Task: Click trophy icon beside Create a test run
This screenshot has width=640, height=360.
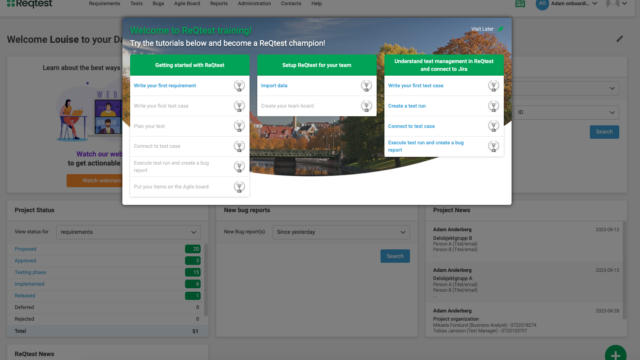Action: pyautogui.click(x=493, y=106)
